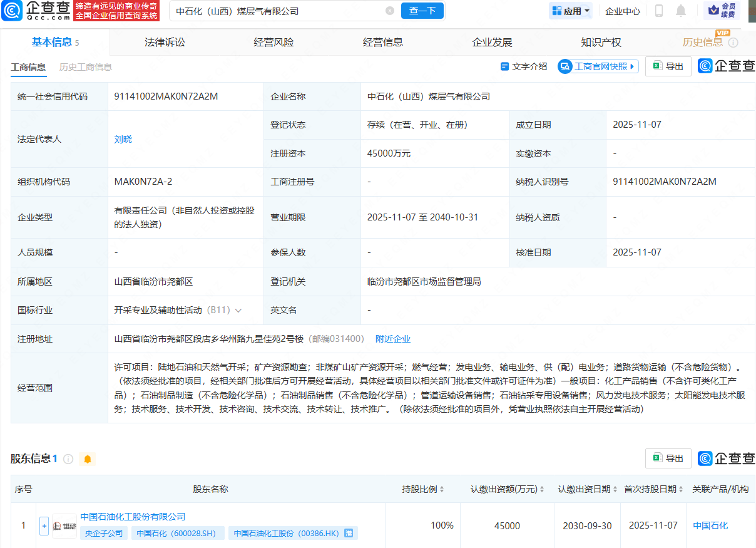The height and width of the screenshot is (548, 756).
Task: Open notifications bell in the top bar
Action: (681, 11)
